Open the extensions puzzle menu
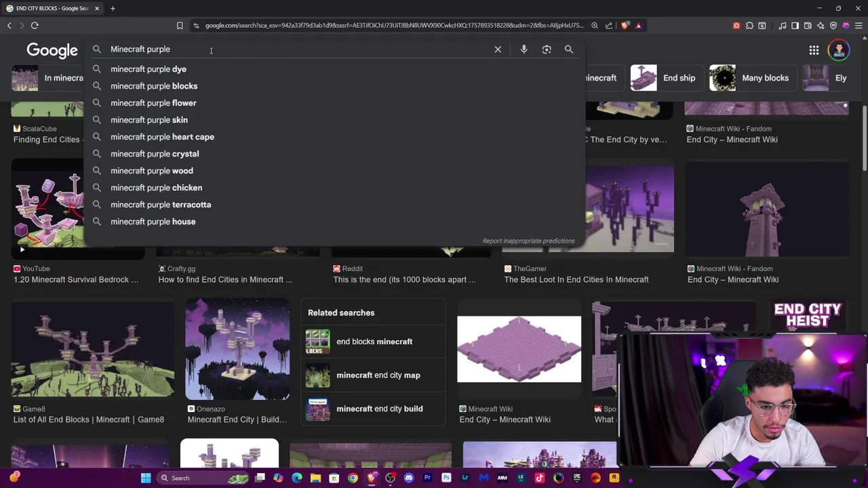This screenshot has height=488, width=868. pyautogui.click(x=749, y=26)
